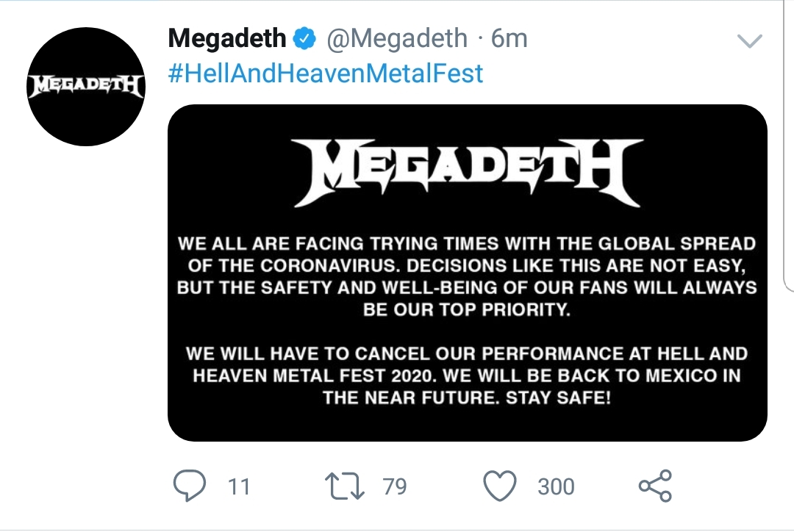
Task: Click the 6m tweet timestamp
Action: [x=509, y=38]
